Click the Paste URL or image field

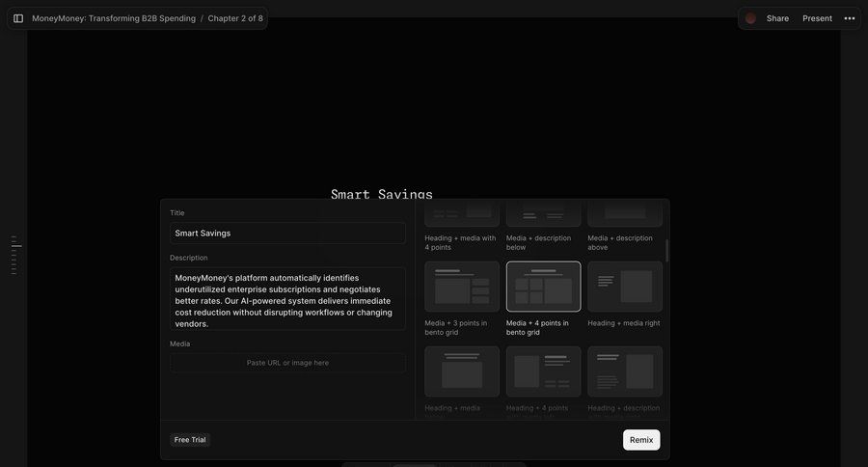pyautogui.click(x=287, y=363)
